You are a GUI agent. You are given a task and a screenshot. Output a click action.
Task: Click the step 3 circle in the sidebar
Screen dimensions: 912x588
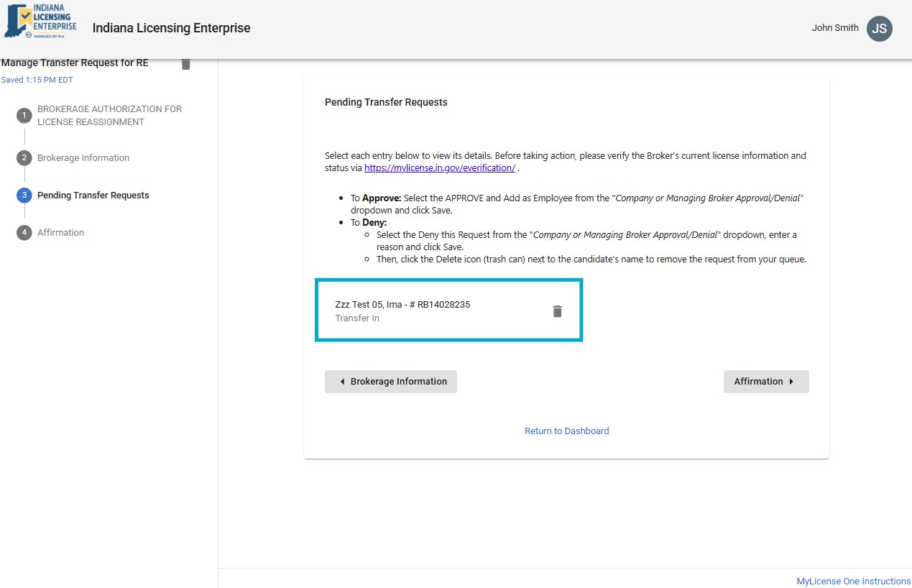tap(24, 196)
